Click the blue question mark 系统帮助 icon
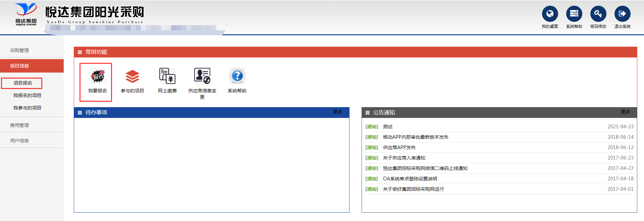 (237, 76)
